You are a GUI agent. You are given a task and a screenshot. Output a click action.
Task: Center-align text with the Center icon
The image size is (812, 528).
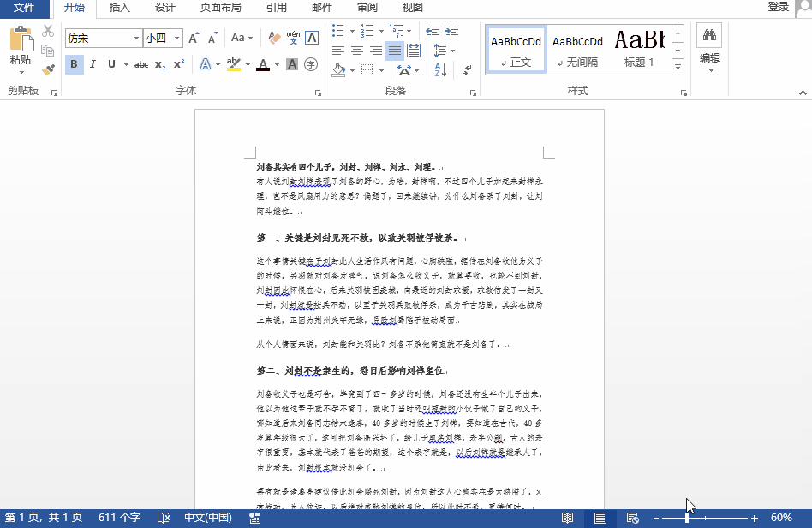point(356,51)
